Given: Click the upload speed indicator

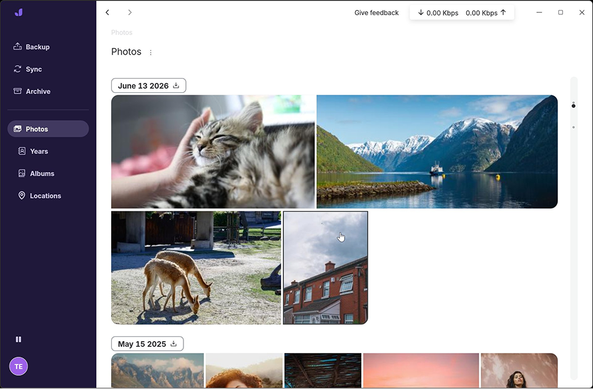Looking at the screenshot, I should click(486, 13).
